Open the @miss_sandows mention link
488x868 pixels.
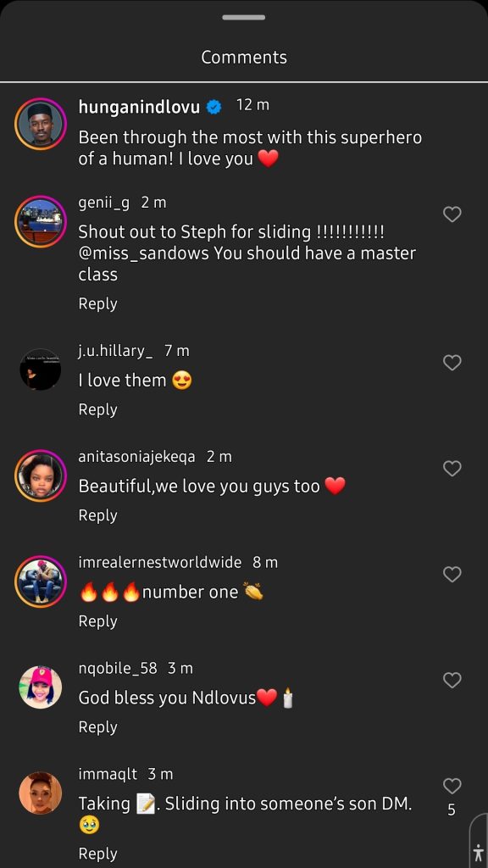[144, 253]
